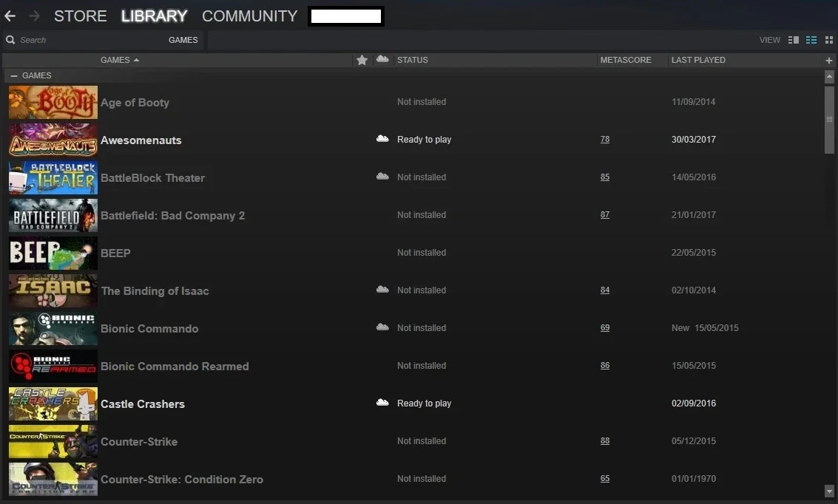Open the redacted profile tab
838x504 pixels.
[x=346, y=16]
